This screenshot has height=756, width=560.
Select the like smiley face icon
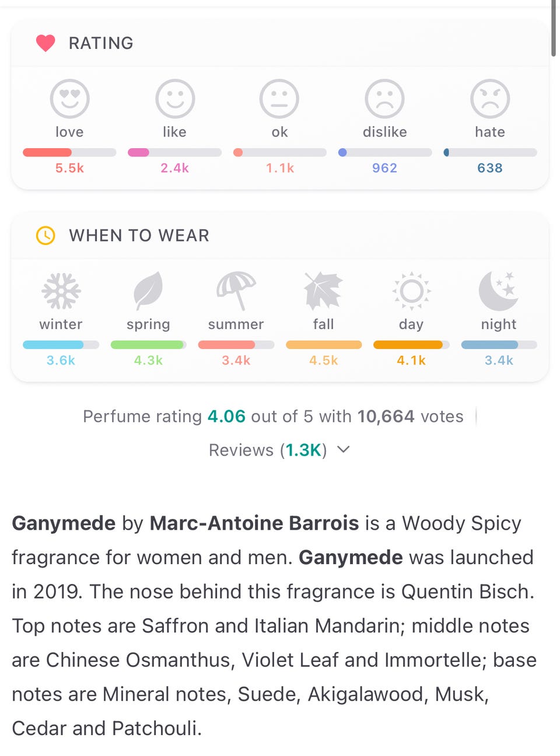click(x=174, y=99)
